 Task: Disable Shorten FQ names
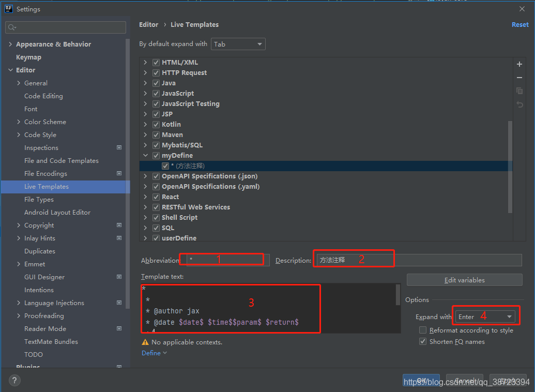(423, 341)
